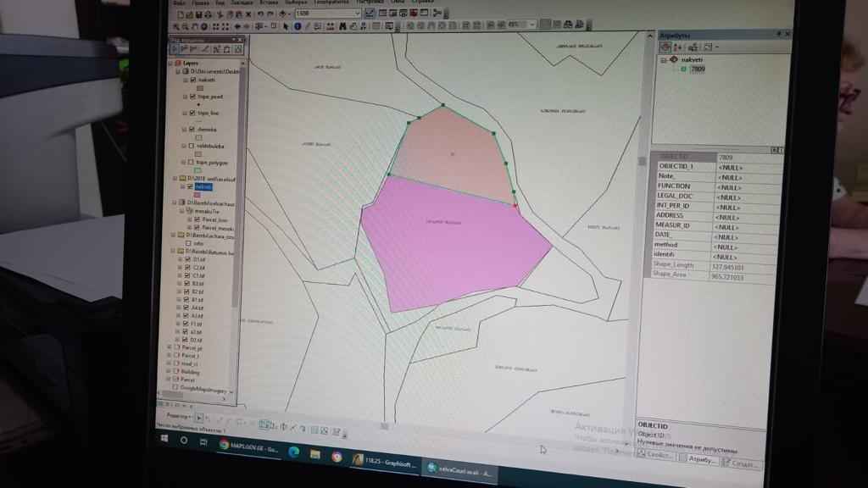Select the blue Identify tool

(298, 26)
